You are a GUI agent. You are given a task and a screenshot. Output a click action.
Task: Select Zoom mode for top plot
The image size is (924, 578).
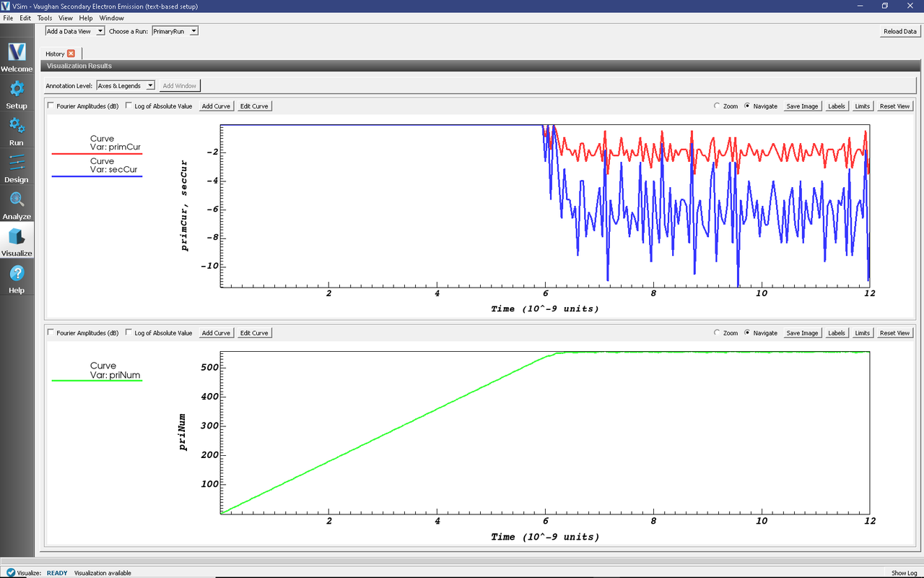[x=717, y=106]
